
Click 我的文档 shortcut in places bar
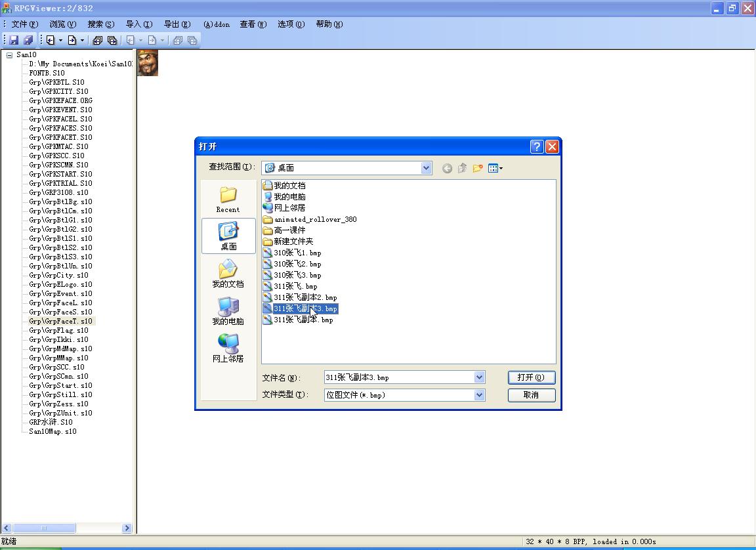coord(228,273)
